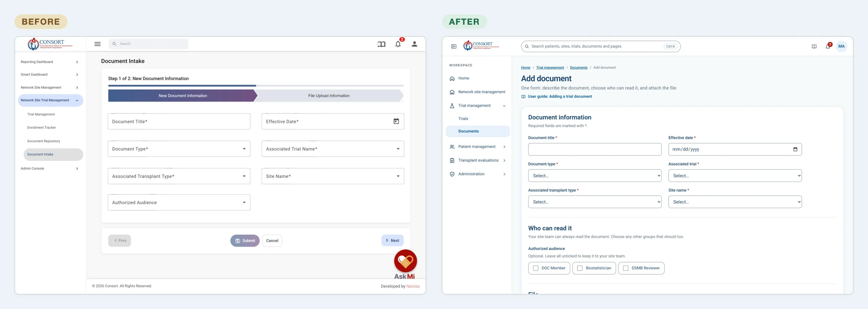This screenshot has width=868, height=309.
Task: Open book guide icon in After header
Action: (814, 46)
